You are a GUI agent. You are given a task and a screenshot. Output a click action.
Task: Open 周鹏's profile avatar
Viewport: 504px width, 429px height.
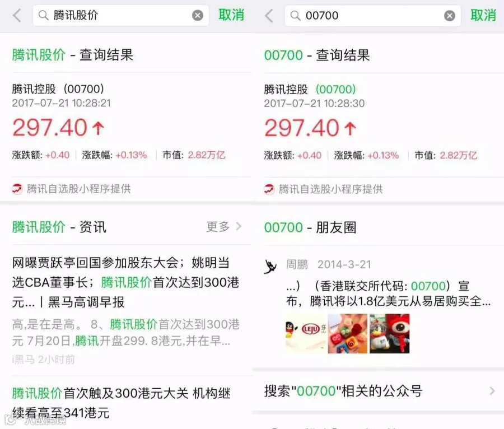(270, 267)
